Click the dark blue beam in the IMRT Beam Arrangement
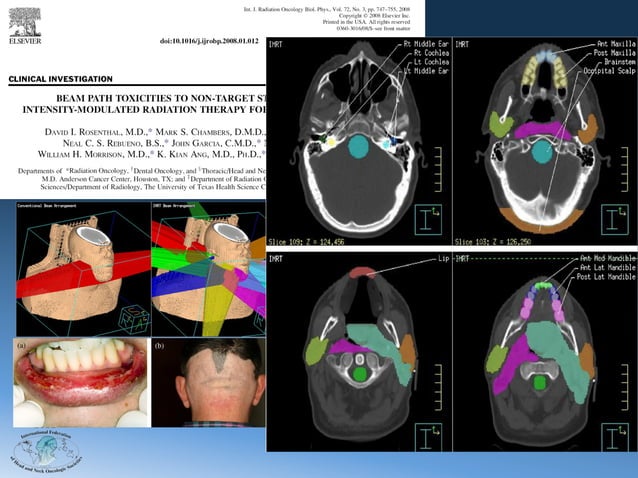 181,284
